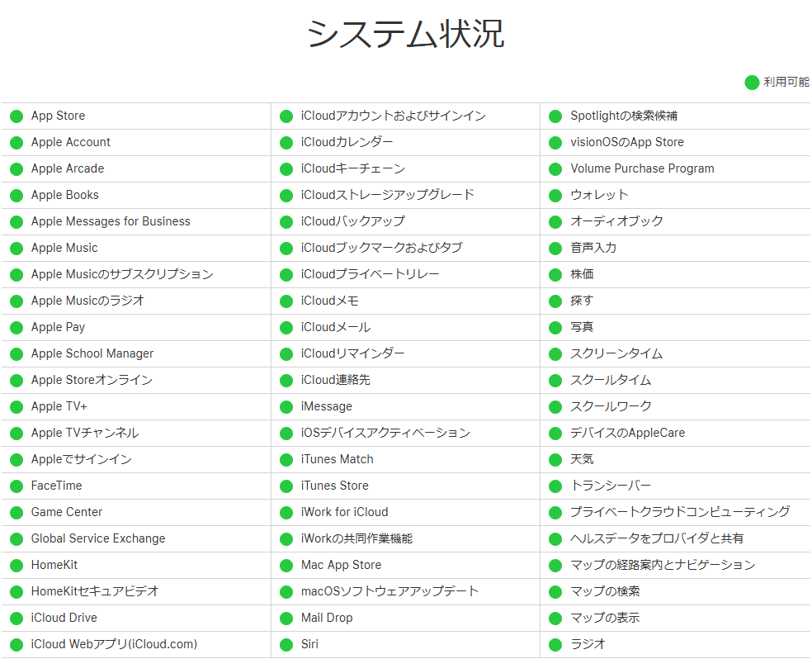Click the システム状況 page heading
This screenshot has height=659, width=812.
405,34
